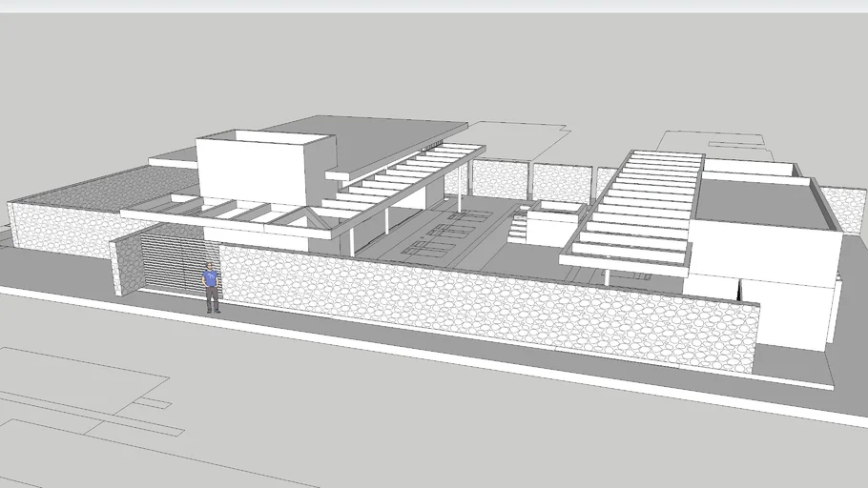Select the faint outlined roof plane at back center
The image size is (868, 488).
point(515,140)
